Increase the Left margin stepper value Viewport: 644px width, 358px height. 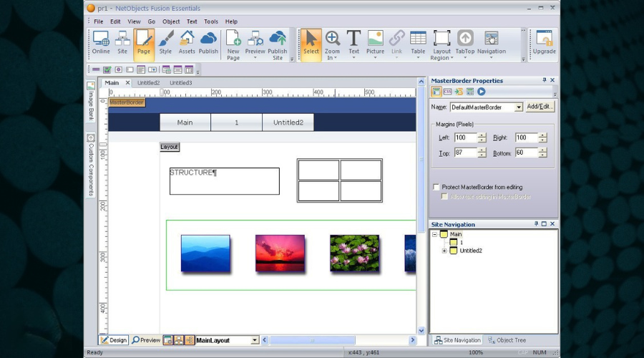(x=482, y=135)
